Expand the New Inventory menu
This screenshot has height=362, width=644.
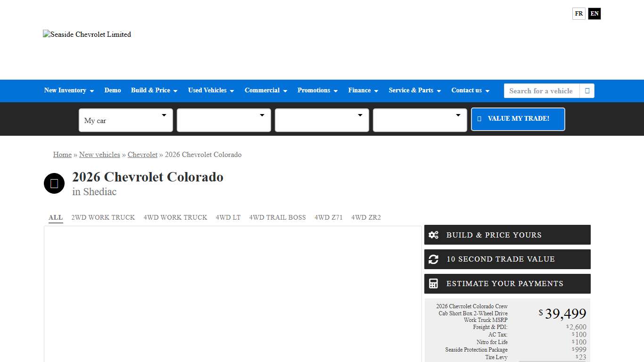pos(69,90)
